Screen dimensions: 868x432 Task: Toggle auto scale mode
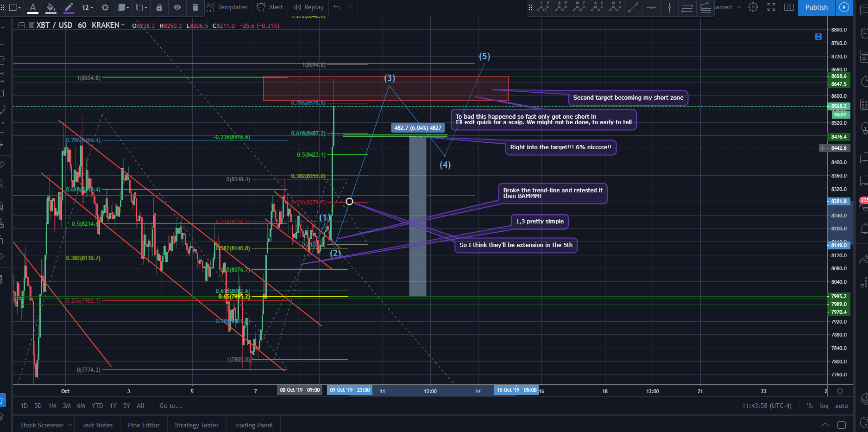tap(842, 406)
